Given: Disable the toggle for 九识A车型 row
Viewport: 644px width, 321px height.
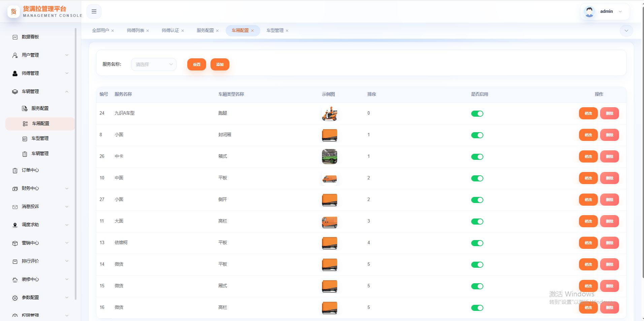Looking at the screenshot, I should [x=477, y=114].
